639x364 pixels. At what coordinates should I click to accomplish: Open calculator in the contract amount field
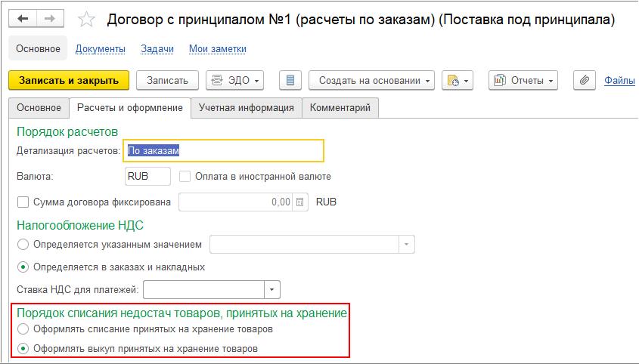pos(300,202)
